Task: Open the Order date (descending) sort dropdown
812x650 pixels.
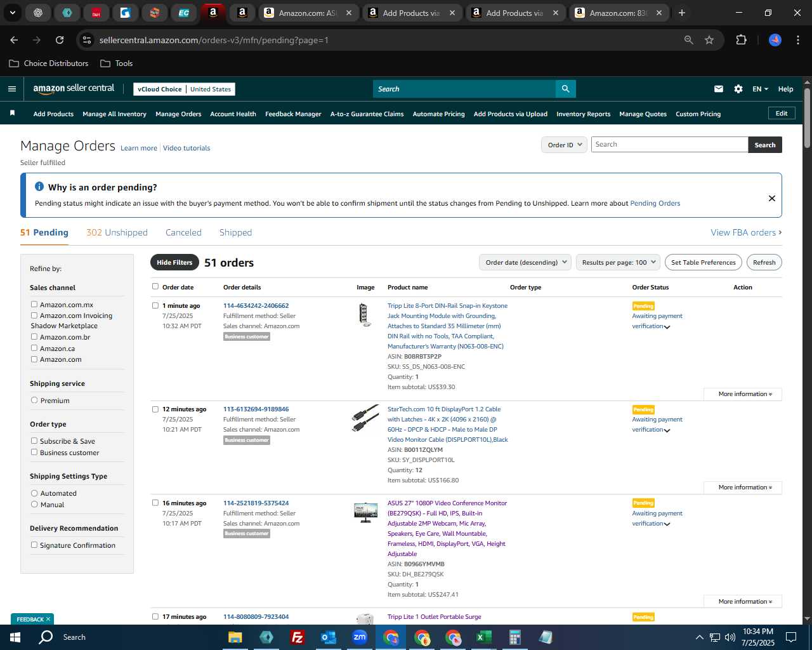Action: click(x=525, y=262)
